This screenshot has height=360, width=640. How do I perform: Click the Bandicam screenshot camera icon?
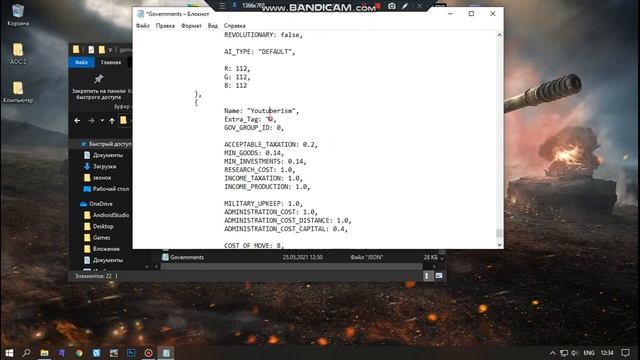pos(392,6)
